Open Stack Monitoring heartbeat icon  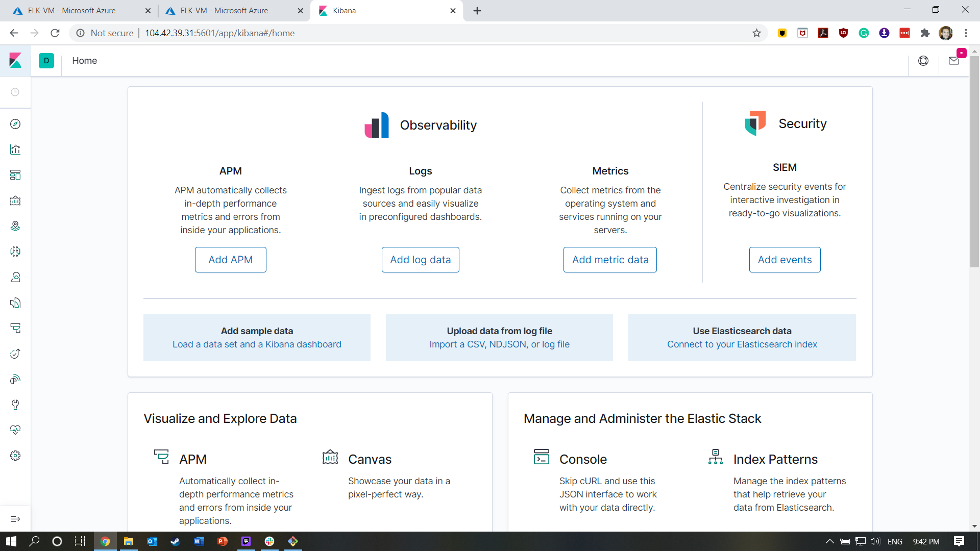point(15,430)
